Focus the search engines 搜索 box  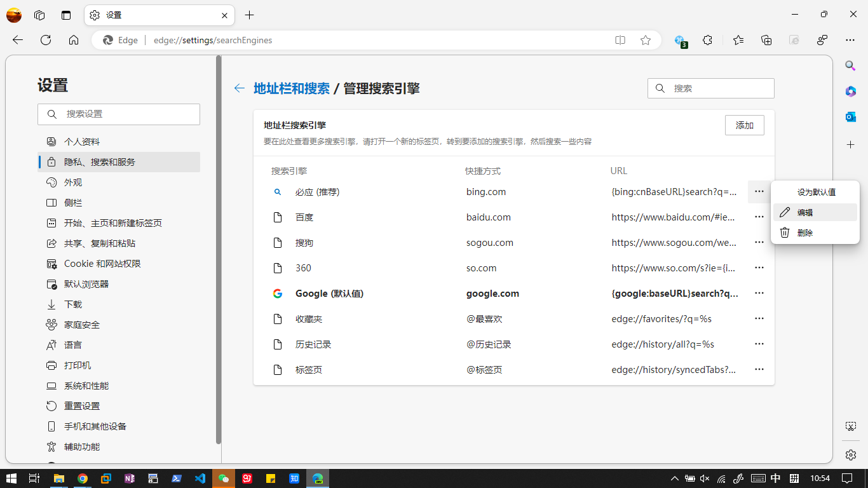pyautogui.click(x=711, y=88)
